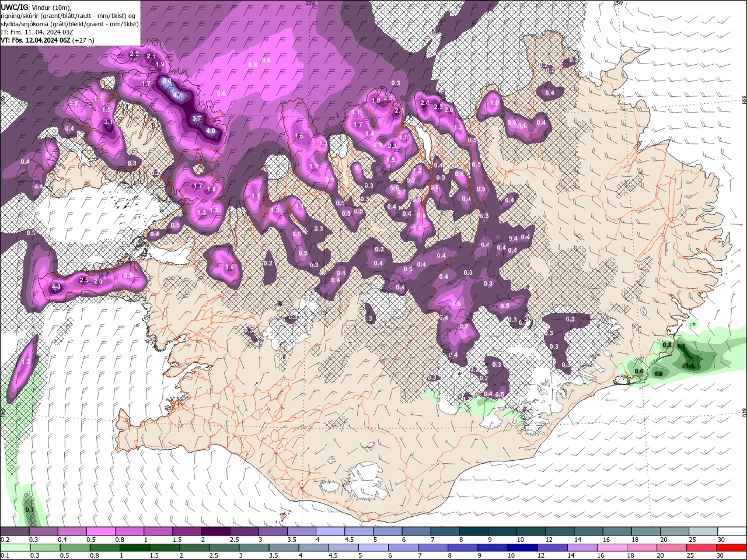Click the "IT: Fim. 11. 04. 2024 03Z" line

[37, 32]
